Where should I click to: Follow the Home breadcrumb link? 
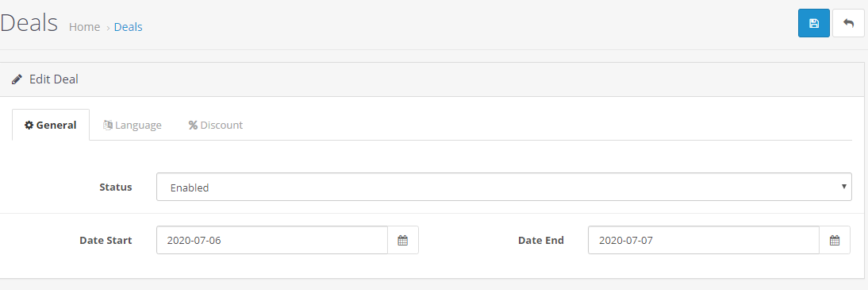pyautogui.click(x=84, y=26)
